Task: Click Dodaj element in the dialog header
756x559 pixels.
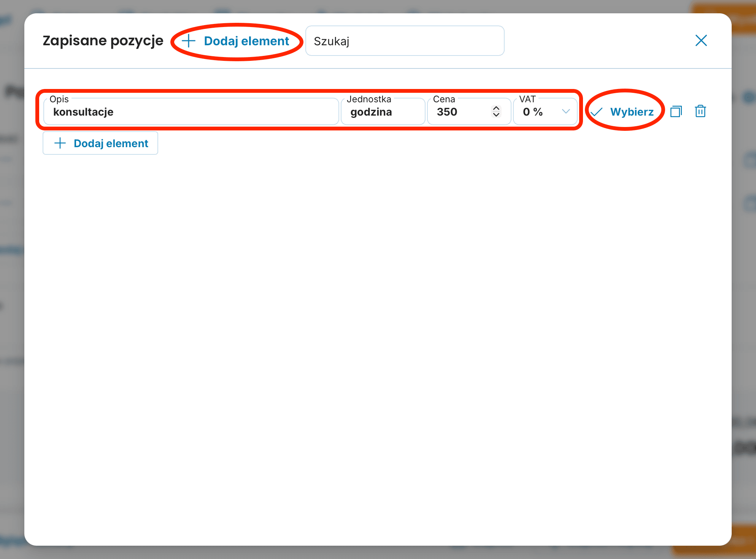Action: [x=236, y=41]
